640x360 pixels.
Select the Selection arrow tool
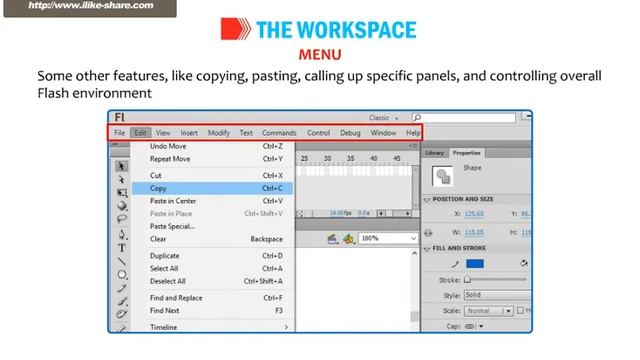(x=121, y=166)
